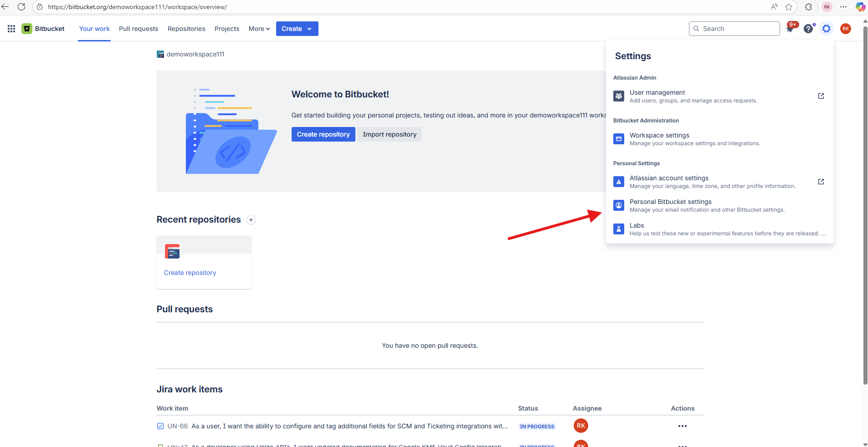
Task: Click the Workspace settings icon
Action: 619,139
